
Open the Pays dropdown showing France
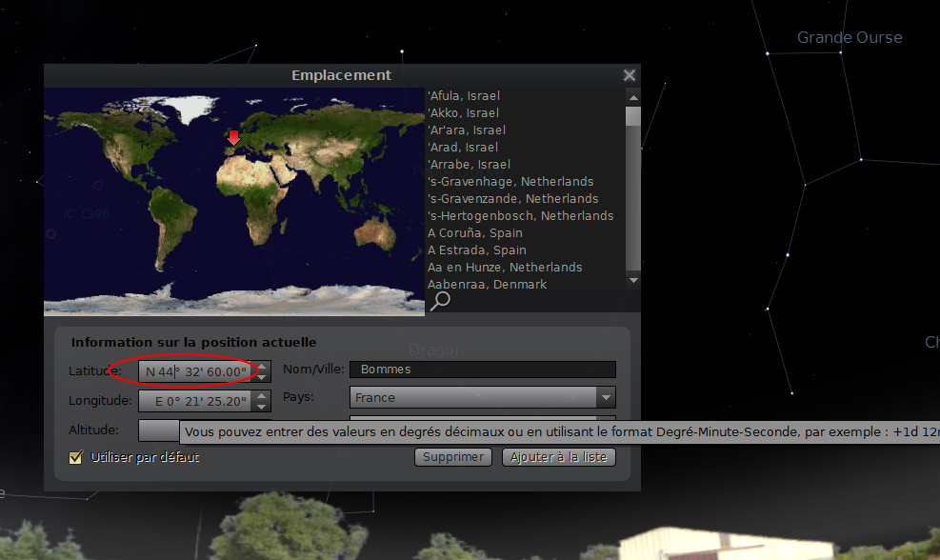[x=483, y=397]
